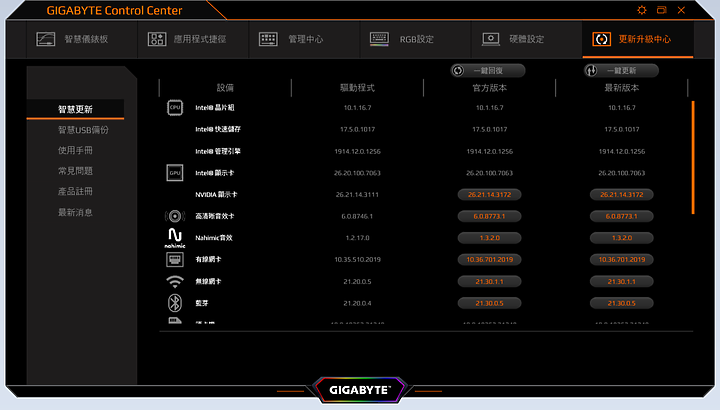Click the Bluetooth icon
This screenshot has height=410, width=720.
[x=175, y=303]
